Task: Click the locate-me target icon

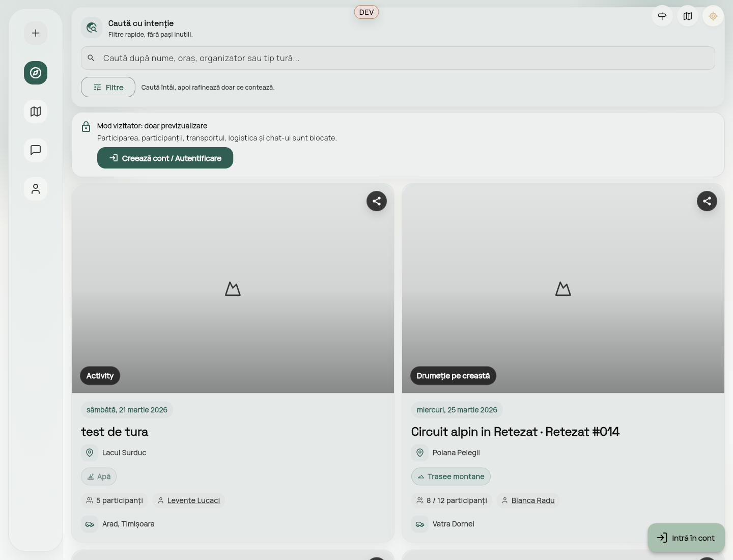Action: pyautogui.click(x=713, y=16)
